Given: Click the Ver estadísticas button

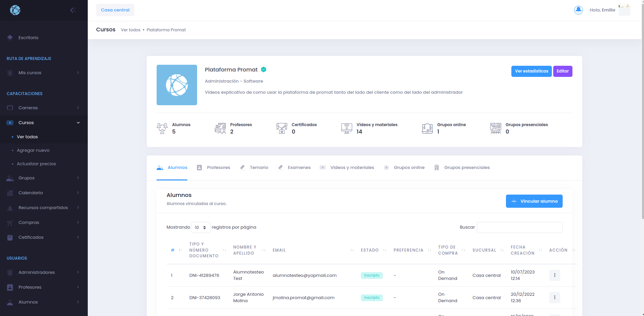Looking at the screenshot, I should (x=531, y=71).
